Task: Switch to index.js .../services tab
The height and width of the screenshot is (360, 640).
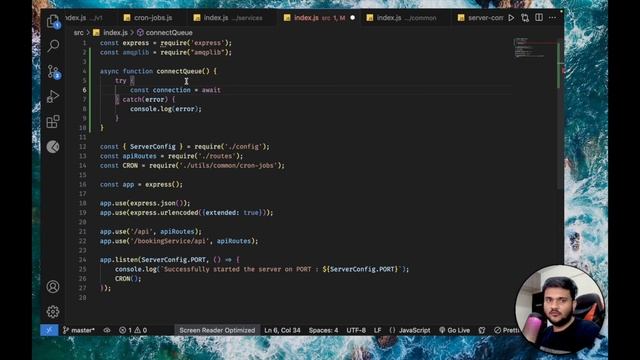Action: click(x=233, y=18)
